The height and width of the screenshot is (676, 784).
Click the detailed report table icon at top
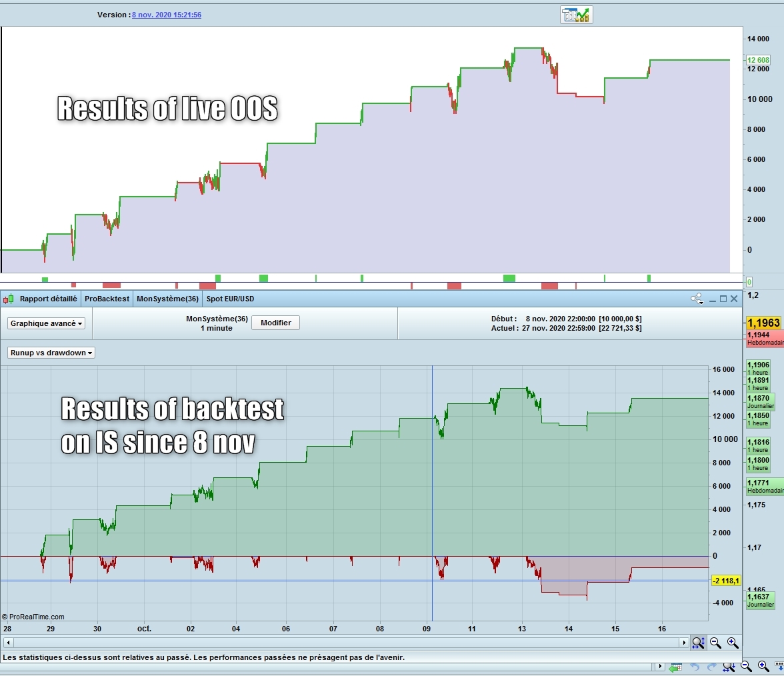click(577, 15)
